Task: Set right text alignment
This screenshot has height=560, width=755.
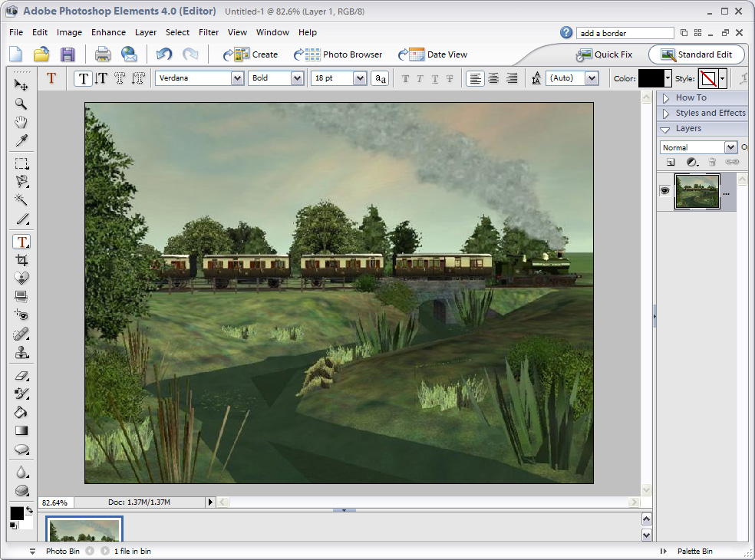Action: [x=512, y=78]
